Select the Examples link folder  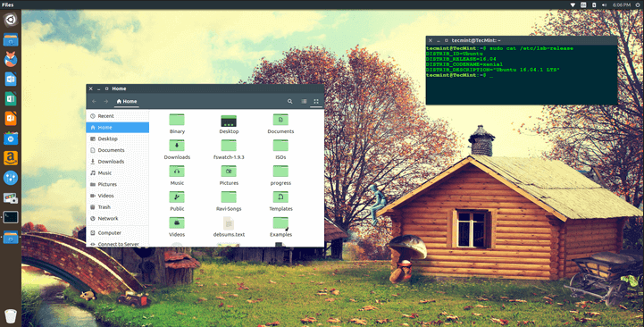coord(280,227)
